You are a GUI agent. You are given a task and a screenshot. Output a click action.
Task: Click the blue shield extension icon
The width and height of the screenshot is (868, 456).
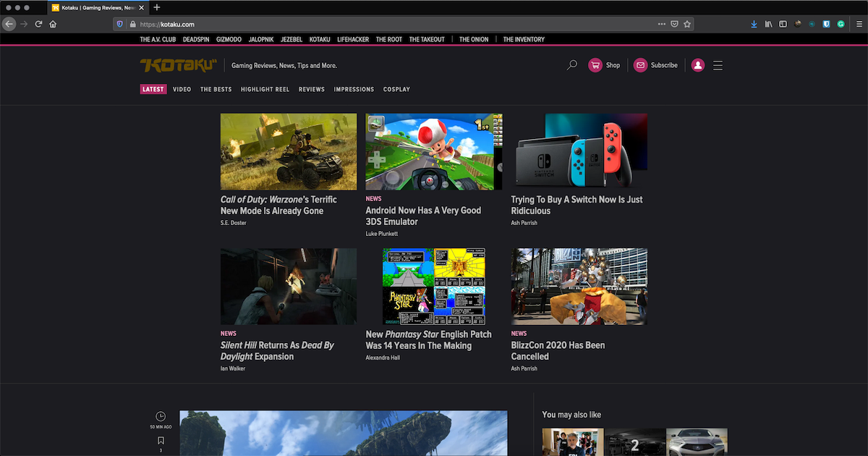coord(826,23)
